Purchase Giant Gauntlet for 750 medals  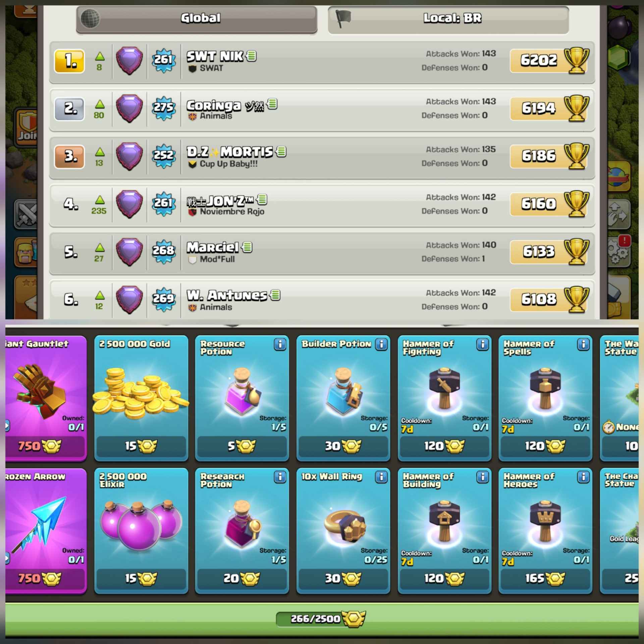click(45, 446)
